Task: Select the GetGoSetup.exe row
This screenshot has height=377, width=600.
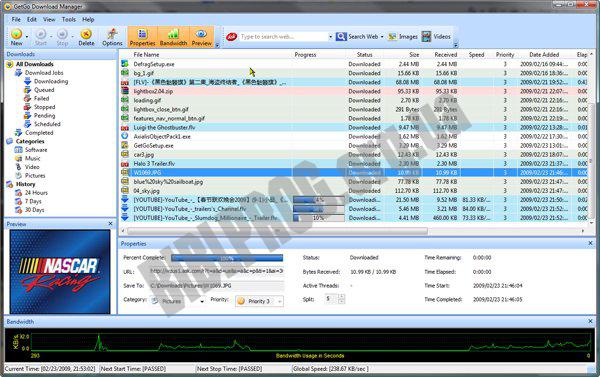Action: (x=354, y=145)
